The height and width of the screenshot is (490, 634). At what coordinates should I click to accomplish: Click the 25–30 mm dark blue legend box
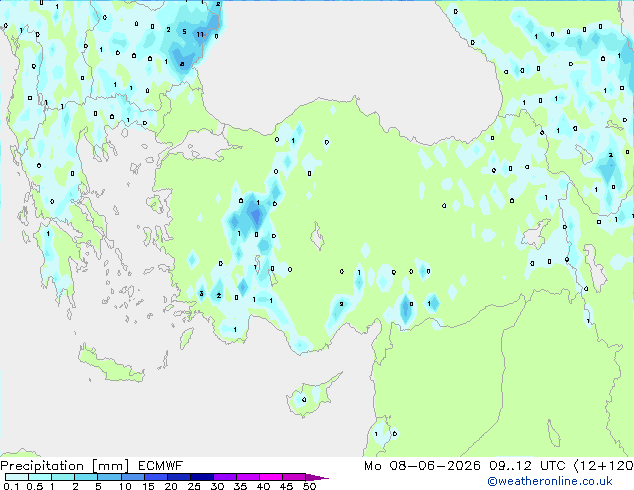(x=202, y=477)
